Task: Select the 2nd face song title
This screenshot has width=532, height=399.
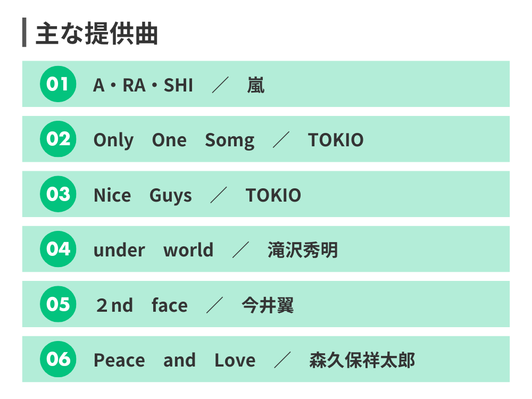Action: [x=142, y=305]
